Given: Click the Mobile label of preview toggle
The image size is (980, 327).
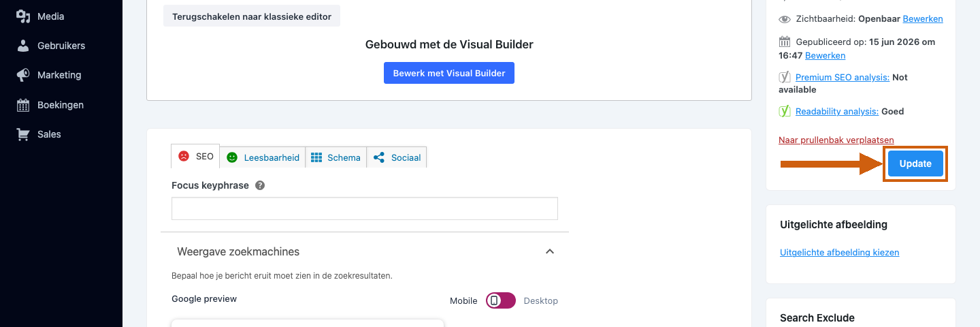Looking at the screenshot, I should click(x=465, y=300).
